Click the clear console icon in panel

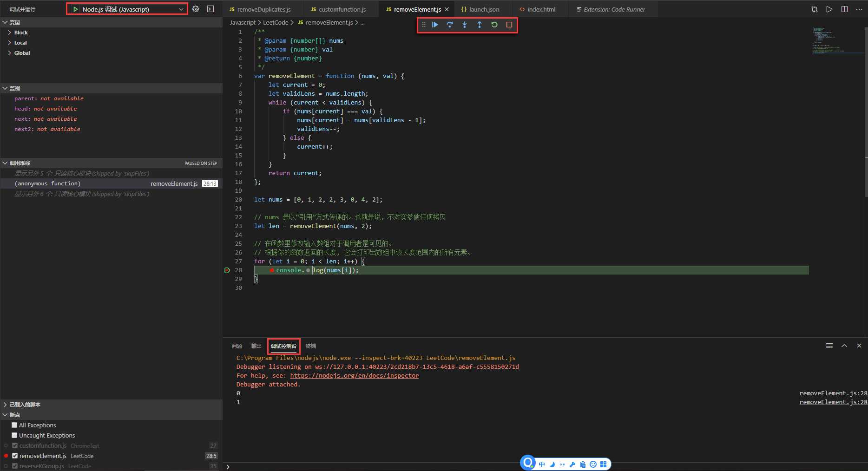tap(829, 346)
